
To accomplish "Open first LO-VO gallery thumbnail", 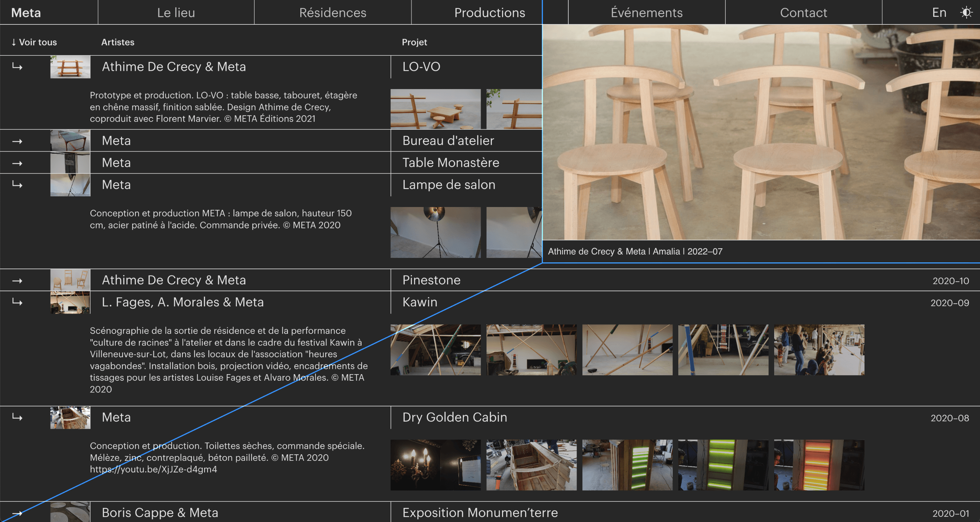I will tap(435, 109).
